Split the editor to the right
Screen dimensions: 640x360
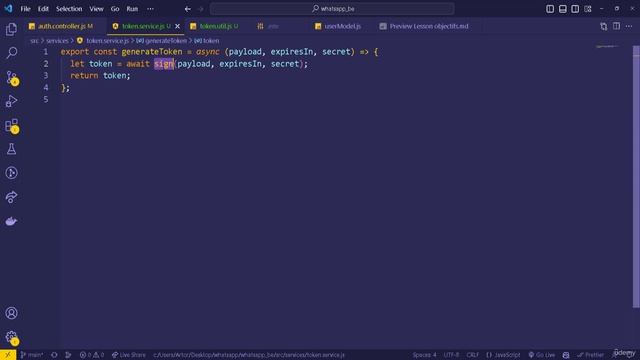click(616, 26)
